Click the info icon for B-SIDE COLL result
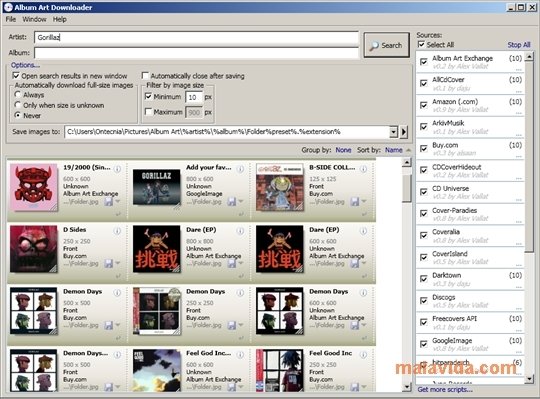The width and height of the screenshot is (540, 399). 363,169
